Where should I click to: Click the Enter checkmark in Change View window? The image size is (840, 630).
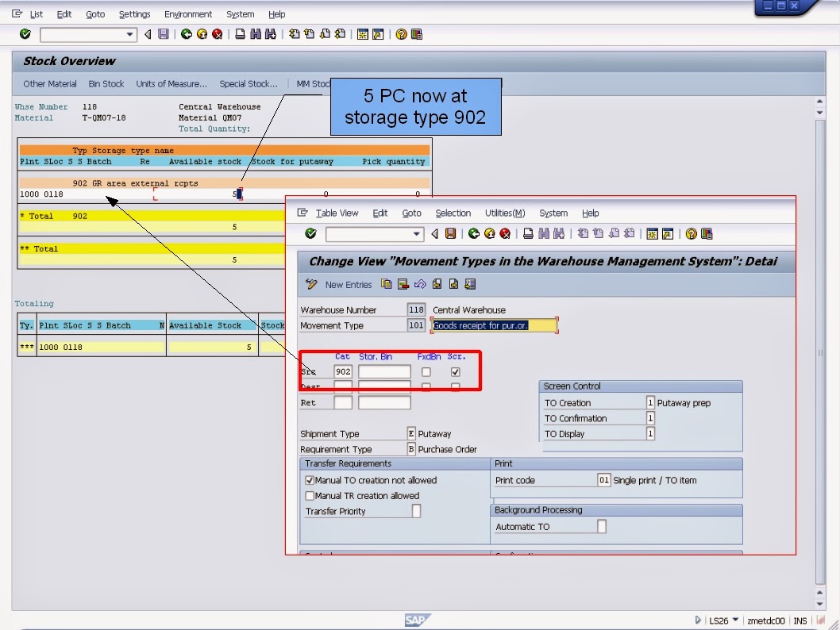point(310,233)
